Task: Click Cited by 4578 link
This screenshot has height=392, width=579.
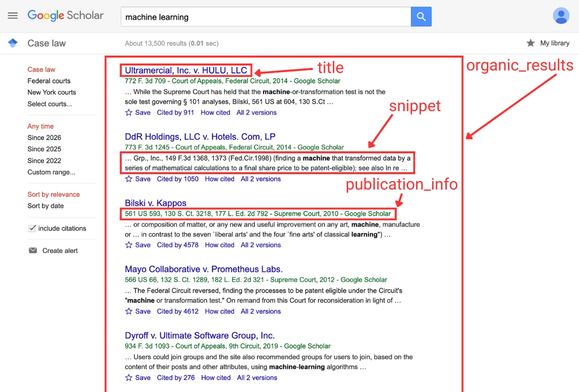Action: [x=178, y=245]
